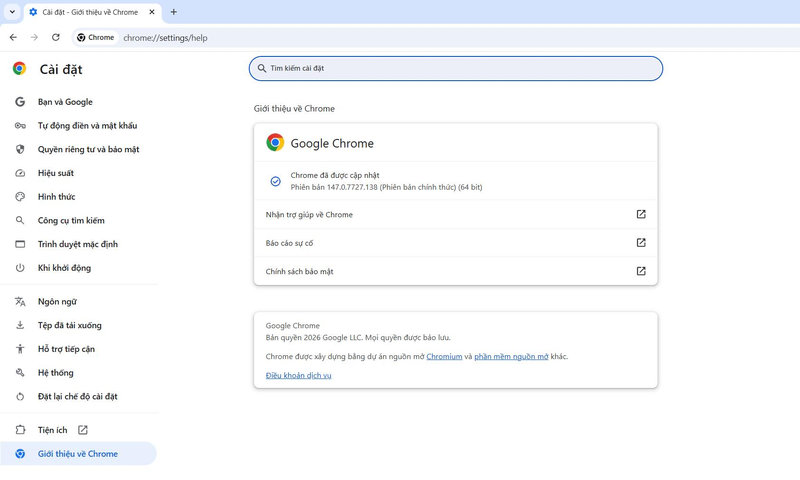Click the palette icon for Hình thức
Viewport: 800px width, 480px height.
20,197
